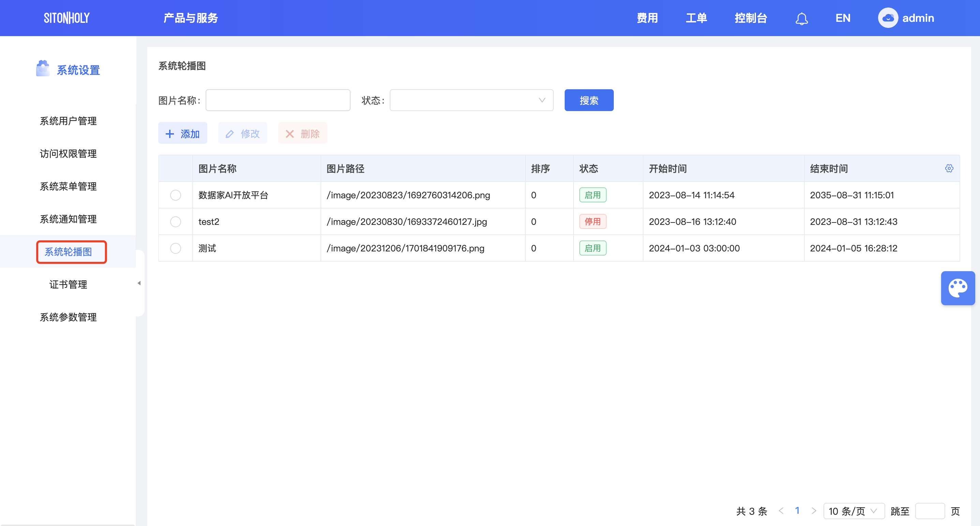Select radio for 数据家AI开放平台 row
This screenshot has width=980, height=526.
click(x=175, y=195)
